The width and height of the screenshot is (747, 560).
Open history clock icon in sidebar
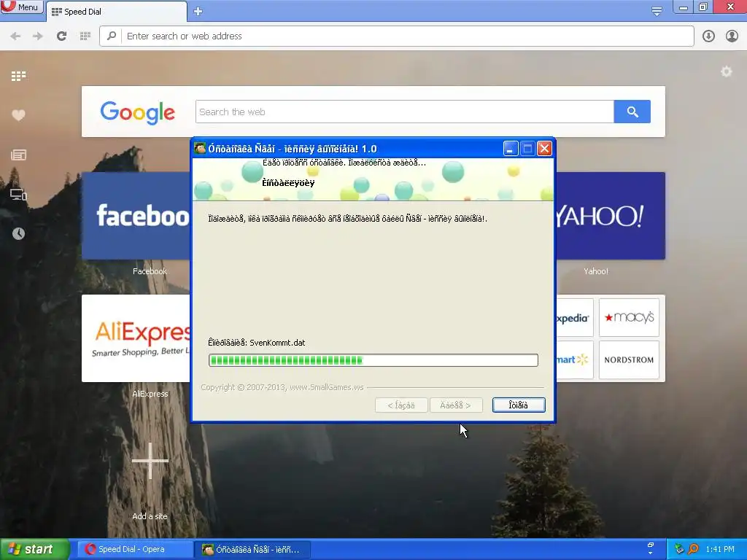(18, 233)
